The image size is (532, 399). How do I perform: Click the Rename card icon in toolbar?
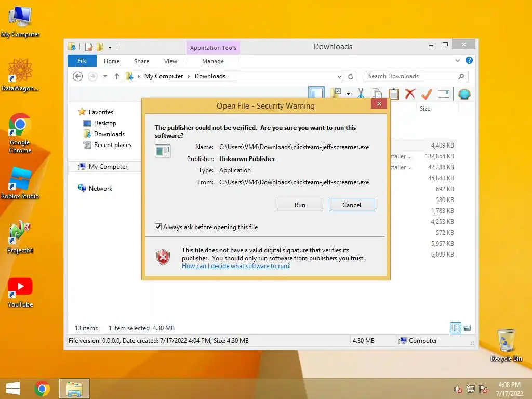(x=444, y=94)
